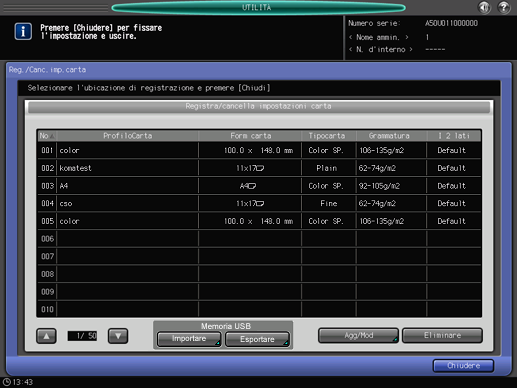
Task: Click the Grammatura column header
Action: (392, 136)
